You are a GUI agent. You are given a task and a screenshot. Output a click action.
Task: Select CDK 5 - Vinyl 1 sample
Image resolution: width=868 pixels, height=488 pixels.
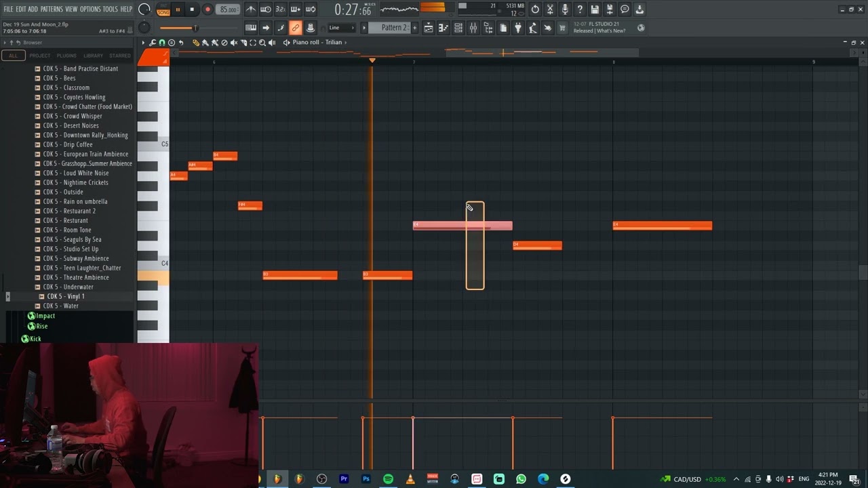point(66,296)
